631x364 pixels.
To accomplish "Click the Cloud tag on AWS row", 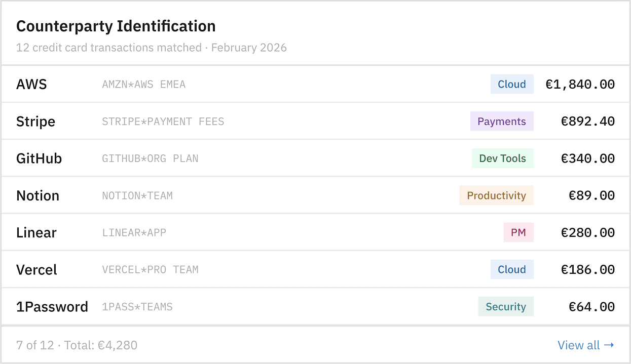I will point(511,84).
